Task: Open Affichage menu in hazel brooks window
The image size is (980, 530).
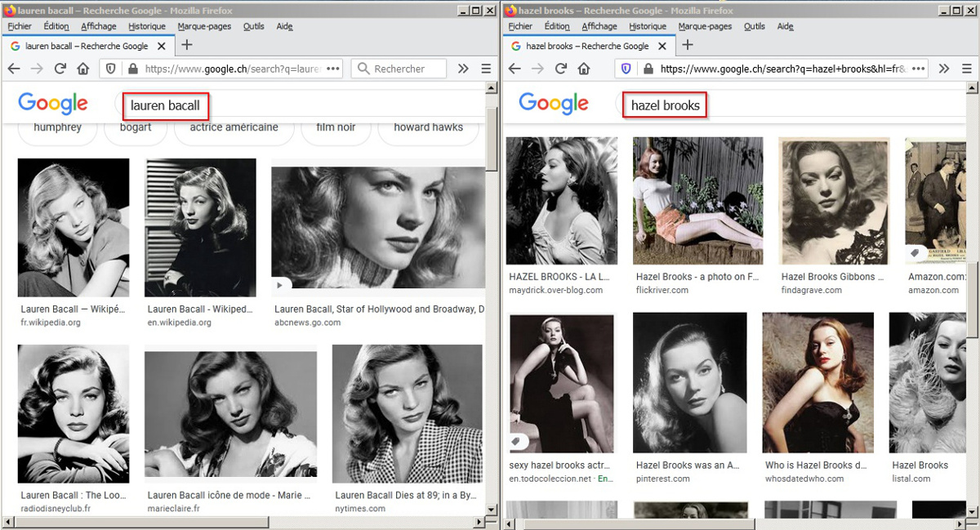Action: click(x=599, y=26)
